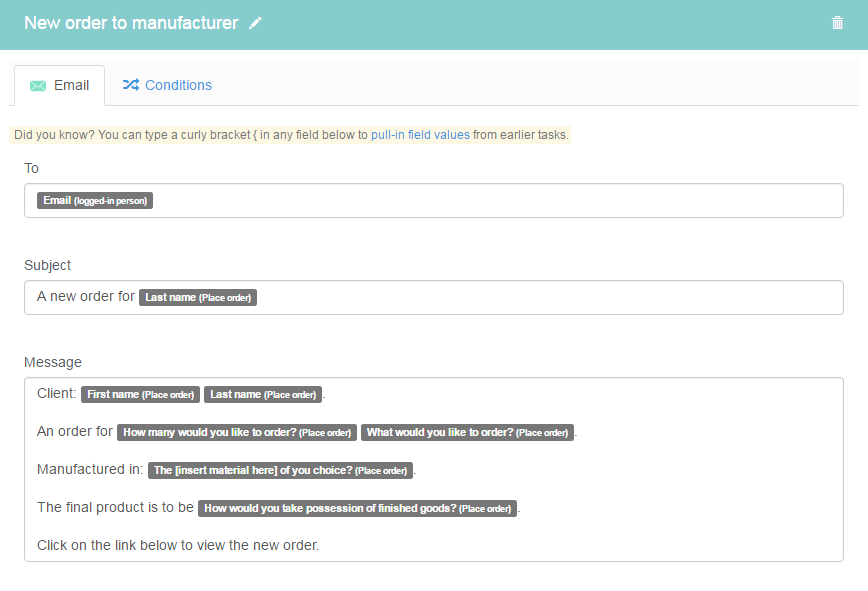Screen dimensions: 868x591
Task: Delete task using the trash icon
Action: coord(837,23)
